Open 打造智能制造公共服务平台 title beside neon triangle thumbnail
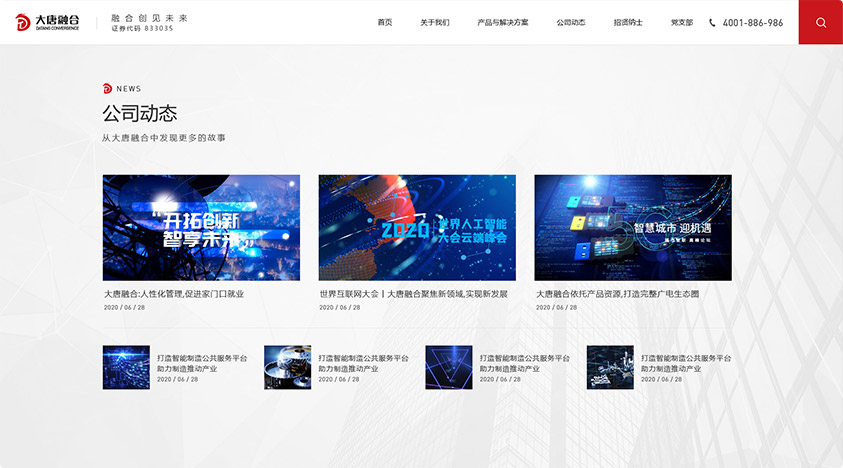843x468 pixels. point(525,363)
